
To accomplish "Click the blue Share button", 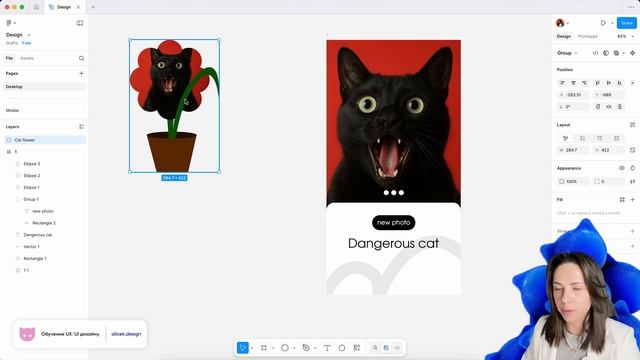I will [x=627, y=23].
